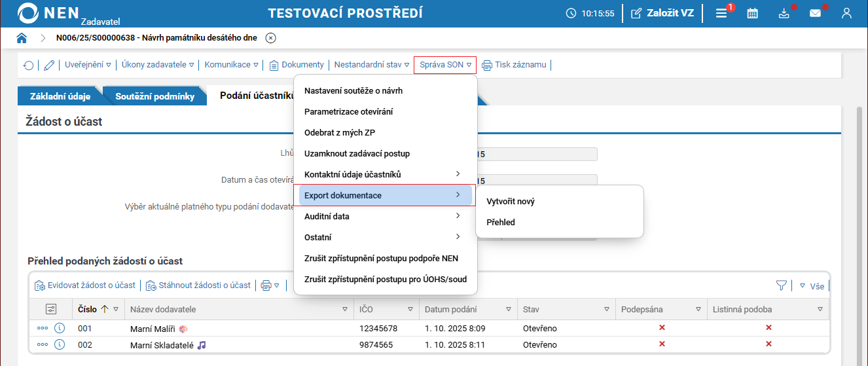Open the user profile icon
This screenshot has height=366, width=868.
pos(847,13)
